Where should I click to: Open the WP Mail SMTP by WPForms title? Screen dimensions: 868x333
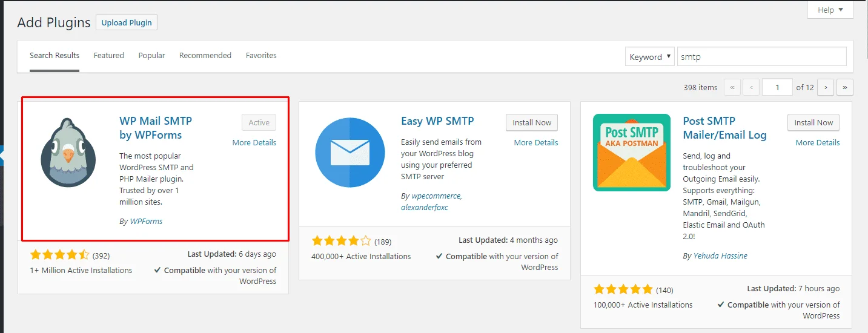(x=156, y=128)
